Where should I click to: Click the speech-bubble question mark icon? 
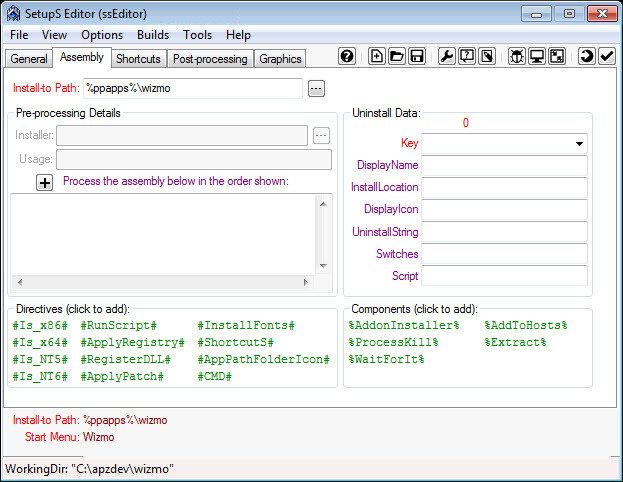(467, 56)
